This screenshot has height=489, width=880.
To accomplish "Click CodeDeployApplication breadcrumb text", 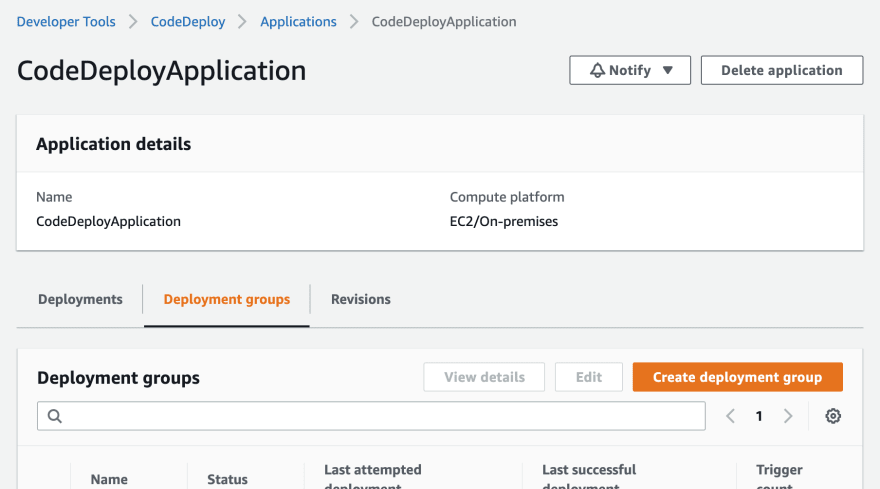I will [x=444, y=22].
